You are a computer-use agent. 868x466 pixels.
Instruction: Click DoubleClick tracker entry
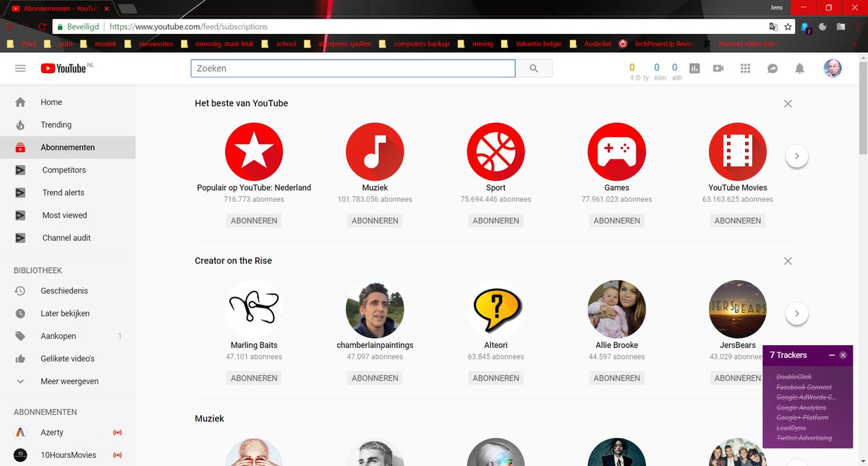(794, 377)
